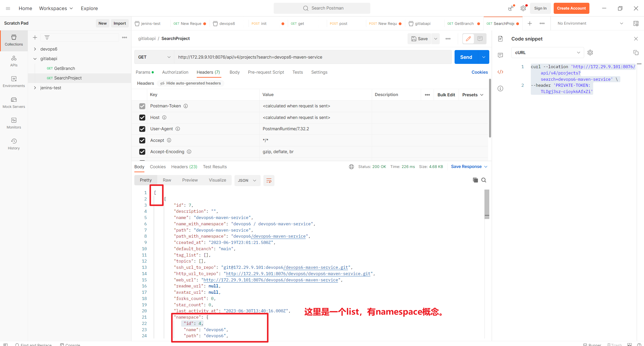The width and height of the screenshot is (644, 346).
Task: Switch response view to Raw
Action: point(167,180)
